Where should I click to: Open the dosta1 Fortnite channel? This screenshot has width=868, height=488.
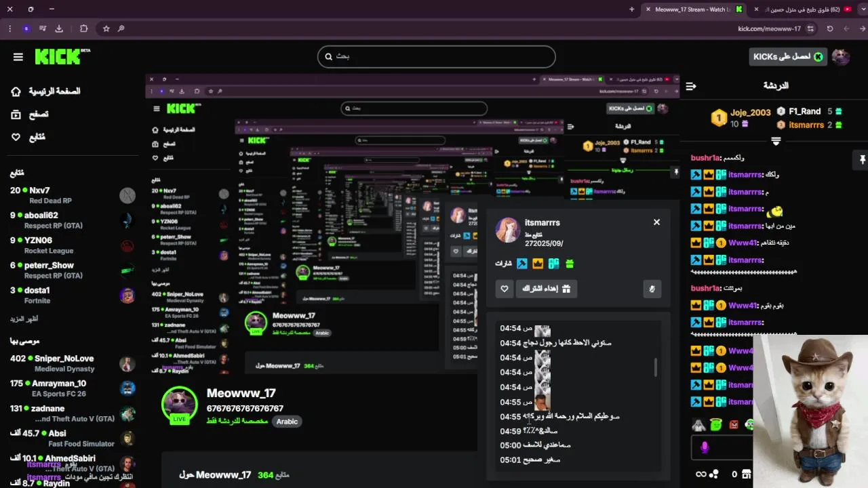[71, 296]
